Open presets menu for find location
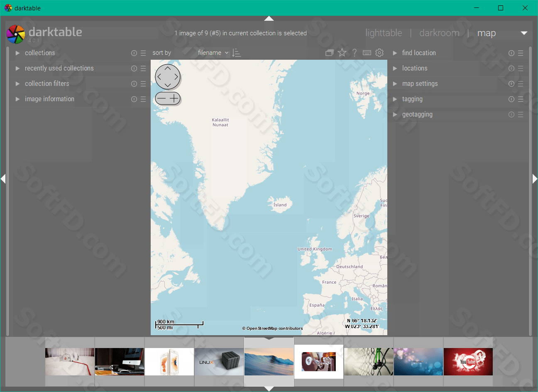Screen dimensions: 538x392 click(x=521, y=53)
